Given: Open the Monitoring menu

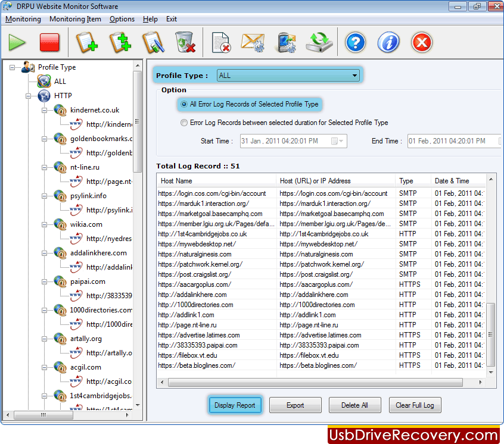Looking at the screenshot, I should tap(23, 19).
